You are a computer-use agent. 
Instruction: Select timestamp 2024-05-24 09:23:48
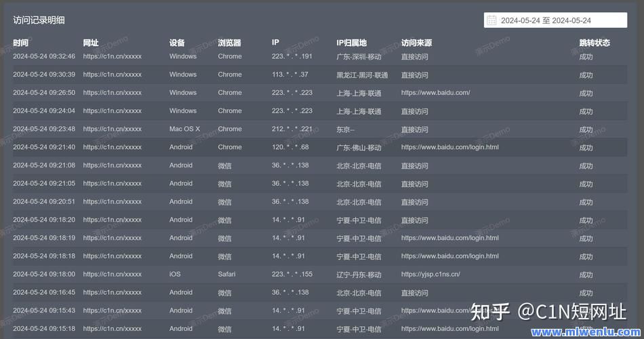point(44,129)
